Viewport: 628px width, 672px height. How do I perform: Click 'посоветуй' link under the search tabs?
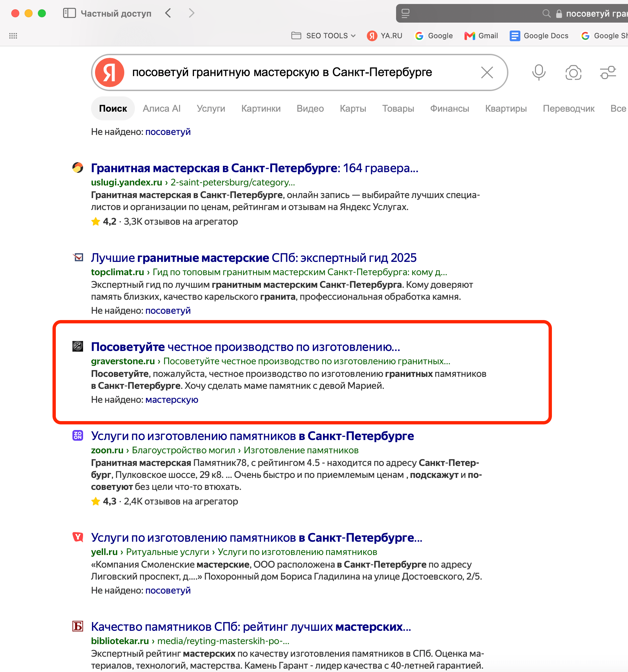coord(168,132)
